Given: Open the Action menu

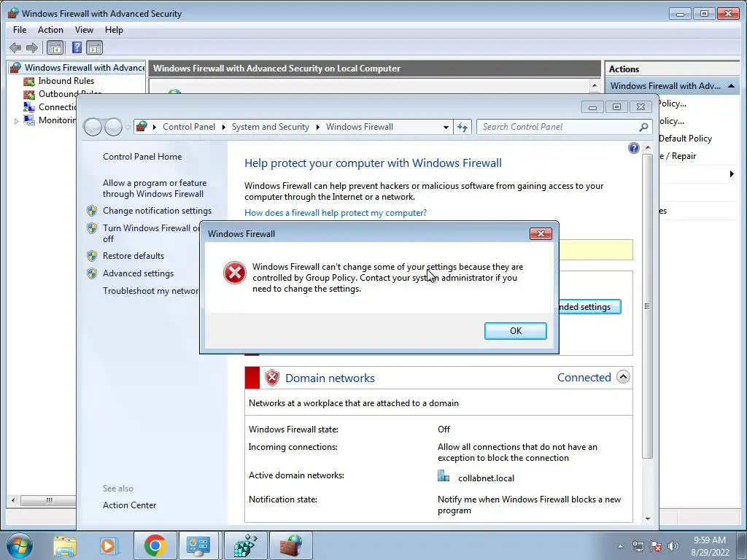Looking at the screenshot, I should tap(50, 29).
